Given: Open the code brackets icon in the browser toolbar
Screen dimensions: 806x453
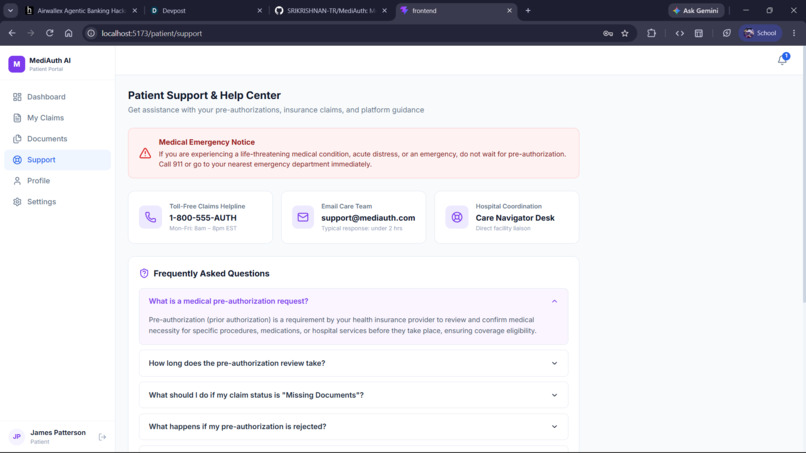Looking at the screenshot, I should (x=680, y=33).
